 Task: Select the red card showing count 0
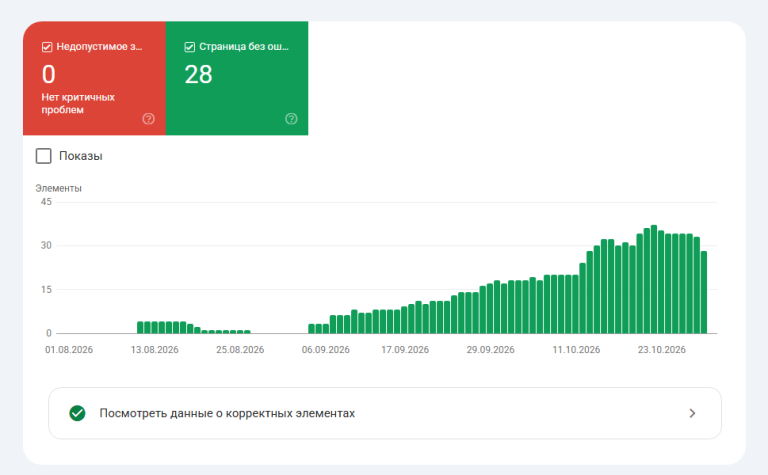click(x=94, y=78)
